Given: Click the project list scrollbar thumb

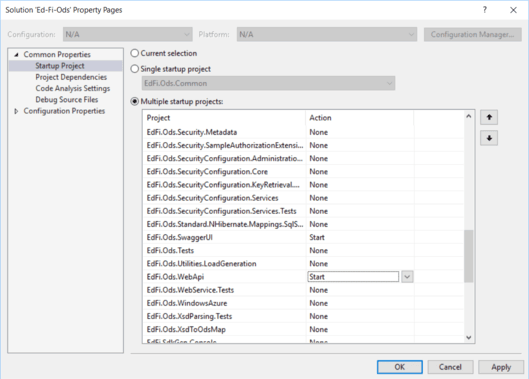Looking at the screenshot, I should pyautogui.click(x=468, y=256).
